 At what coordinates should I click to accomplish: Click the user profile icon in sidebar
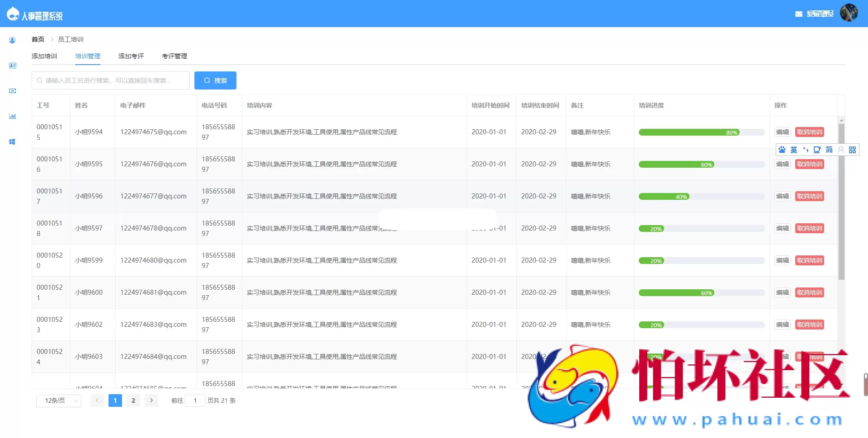[x=12, y=40]
